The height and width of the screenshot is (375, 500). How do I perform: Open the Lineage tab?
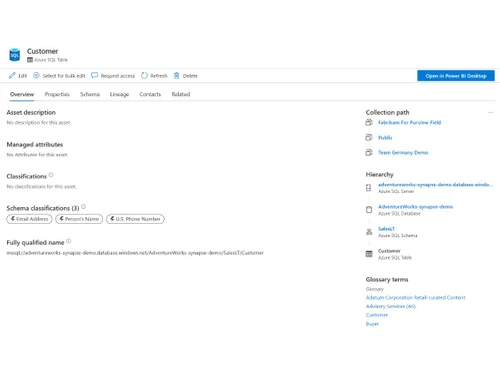(x=119, y=94)
